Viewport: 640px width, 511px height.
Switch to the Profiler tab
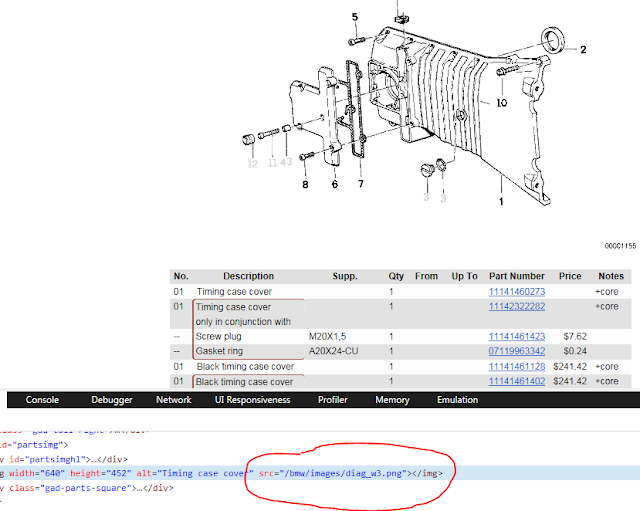tap(333, 400)
